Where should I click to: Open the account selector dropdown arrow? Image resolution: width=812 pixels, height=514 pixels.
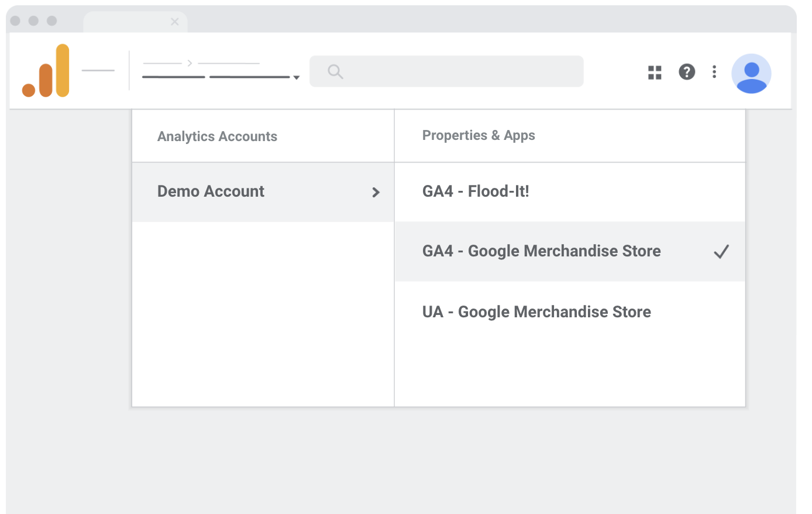(297, 77)
